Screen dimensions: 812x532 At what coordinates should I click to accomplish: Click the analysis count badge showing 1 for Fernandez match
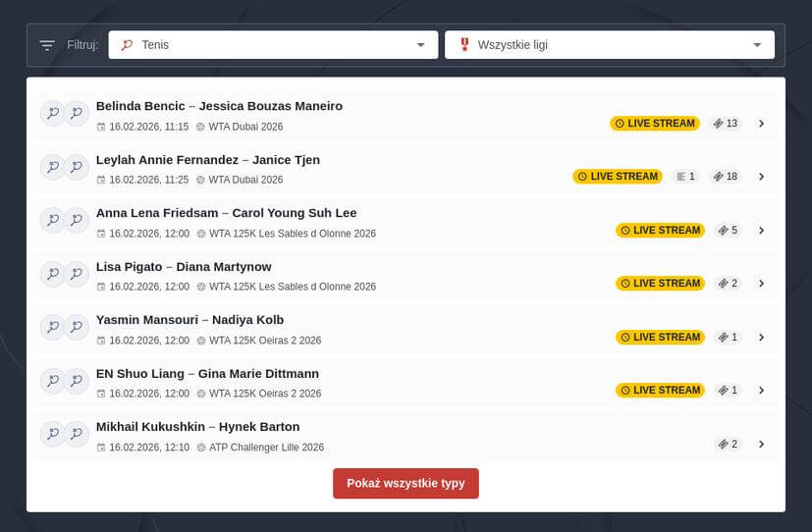[x=686, y=177]
